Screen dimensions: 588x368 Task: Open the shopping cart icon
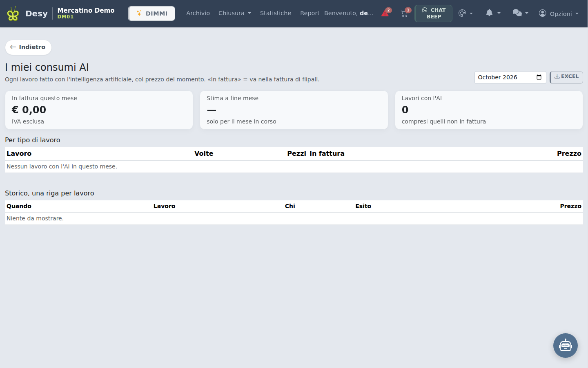405,13
